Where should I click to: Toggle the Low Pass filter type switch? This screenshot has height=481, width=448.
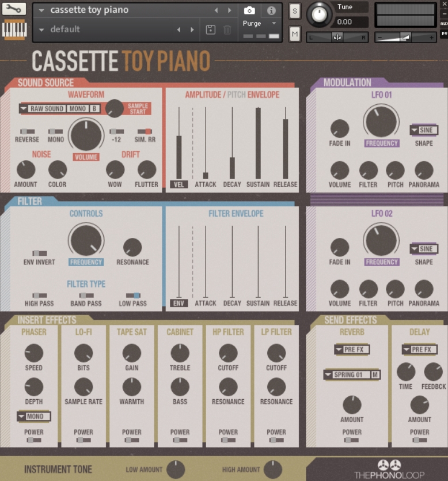click(133, 296)
